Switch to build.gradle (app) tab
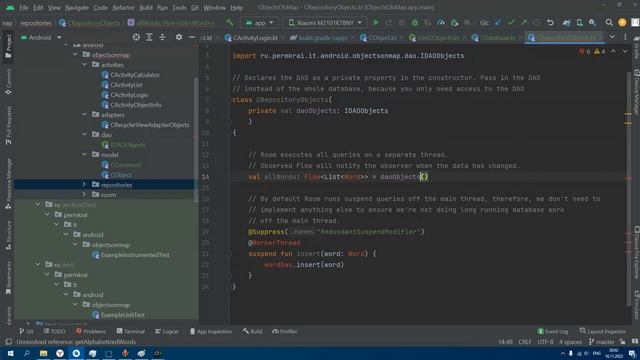This screenshot has height=360, width=640. (319, 38)
